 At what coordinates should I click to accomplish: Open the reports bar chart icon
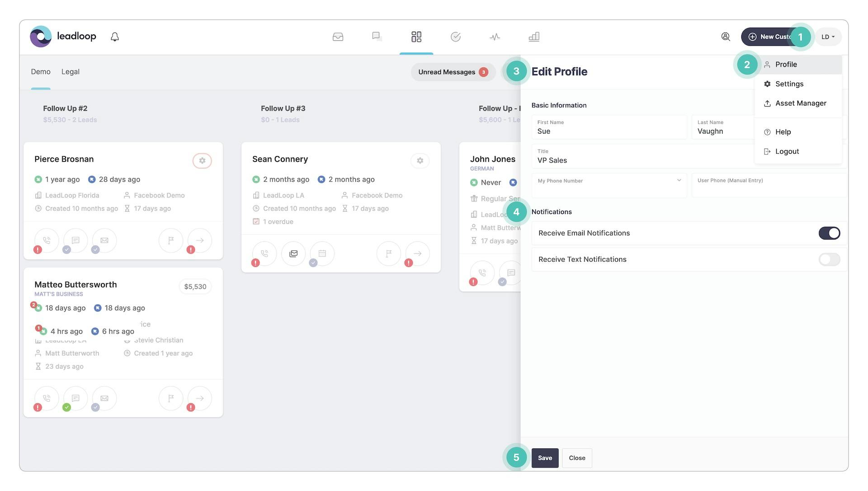point(534,37)
